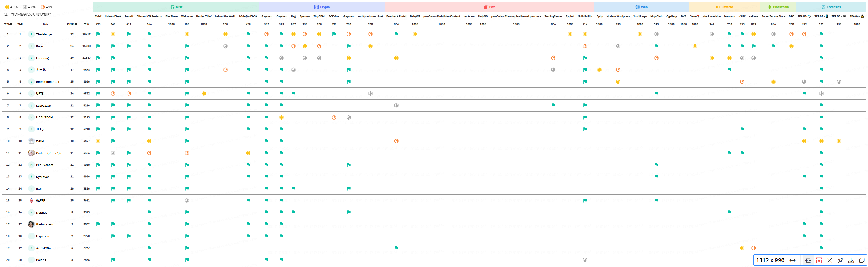The image size is (868, 267).
Task: Click the red cancel-selection icon in the toolbar
Action: coord(819,260)
